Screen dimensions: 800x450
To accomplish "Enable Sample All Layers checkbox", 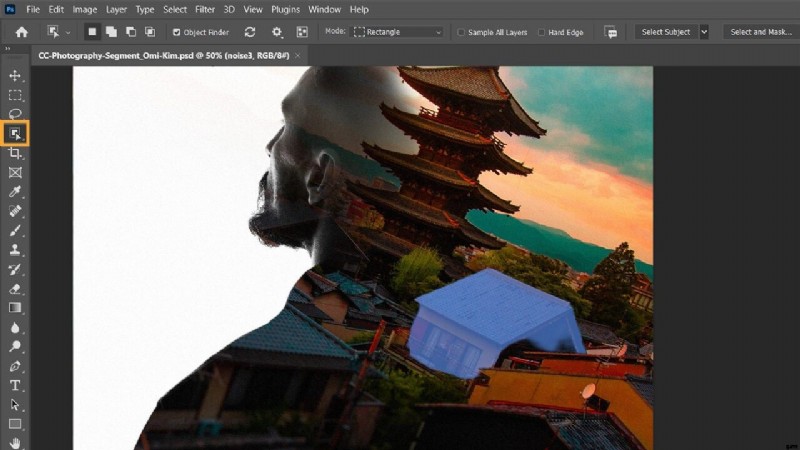I will [x=461, y=32].
